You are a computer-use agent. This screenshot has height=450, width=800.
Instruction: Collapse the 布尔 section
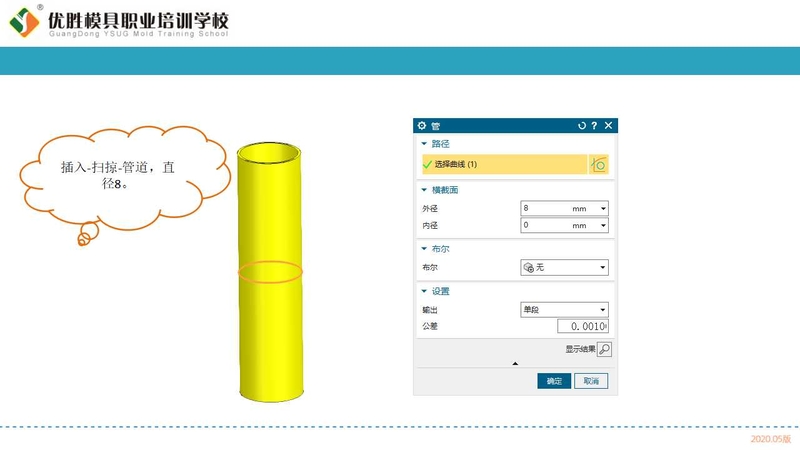tap(424, 249)
